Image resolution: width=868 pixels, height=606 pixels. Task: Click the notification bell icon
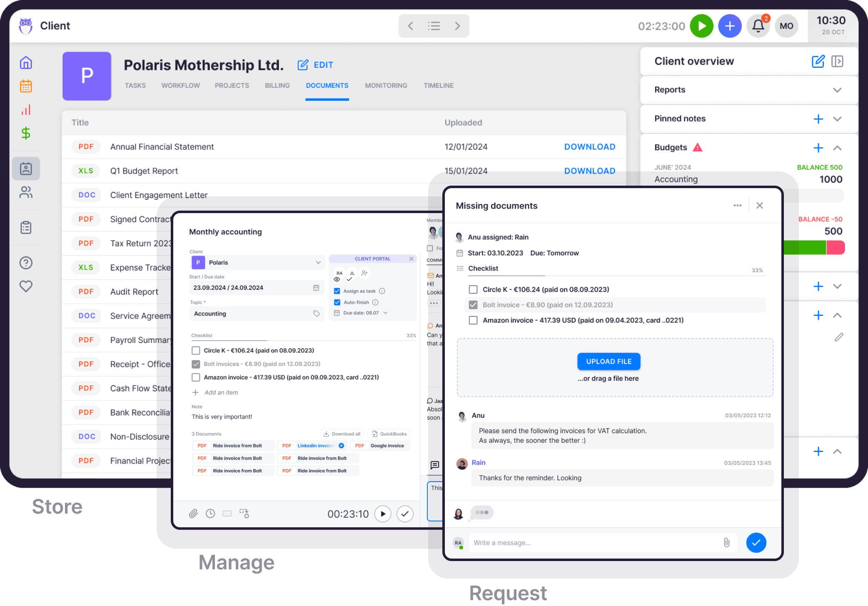click(x=758, y=26)
